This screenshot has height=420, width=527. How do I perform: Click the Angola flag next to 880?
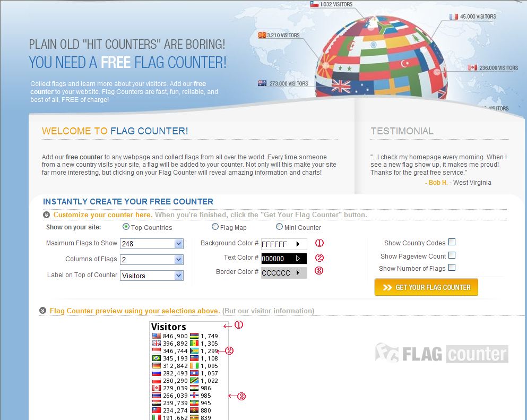click(194, 410)
